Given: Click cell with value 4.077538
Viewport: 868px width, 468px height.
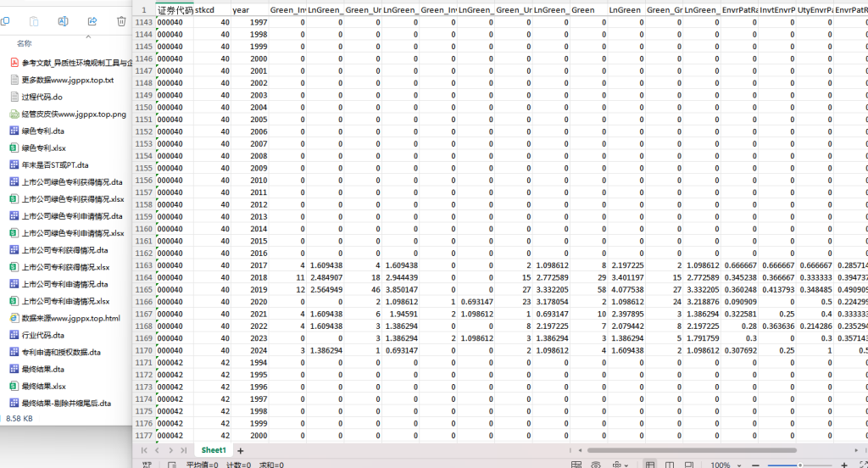Looking at the screenshot, I should [626, 290].
